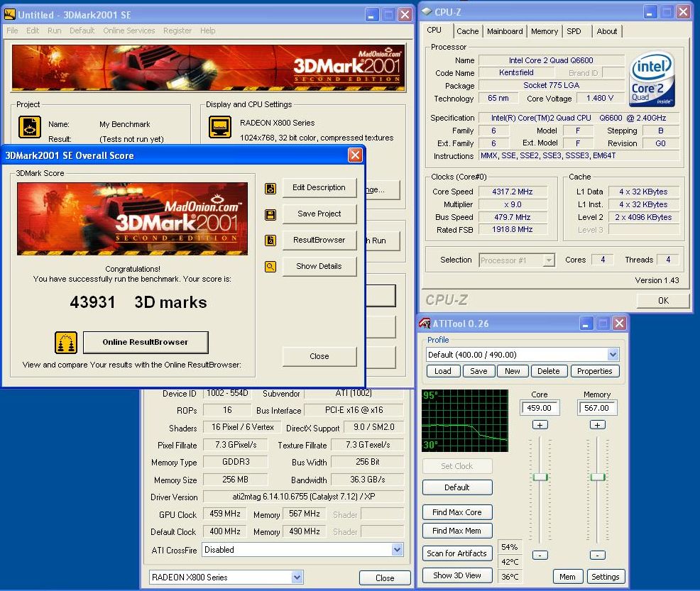Click Scan for Artifacts in ATITool
The image size is (700, 591).
tap(457, 553)
